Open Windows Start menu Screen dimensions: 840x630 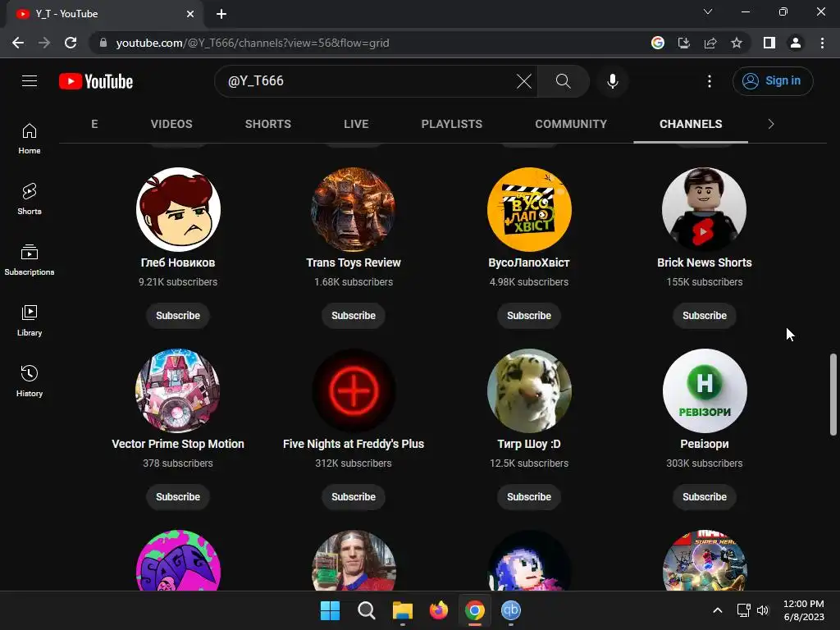tap(330, 610)
